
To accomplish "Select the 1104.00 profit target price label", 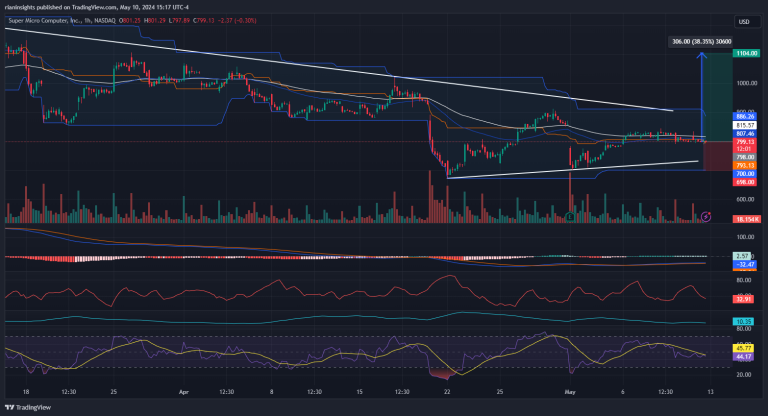I will click(744, 52).
